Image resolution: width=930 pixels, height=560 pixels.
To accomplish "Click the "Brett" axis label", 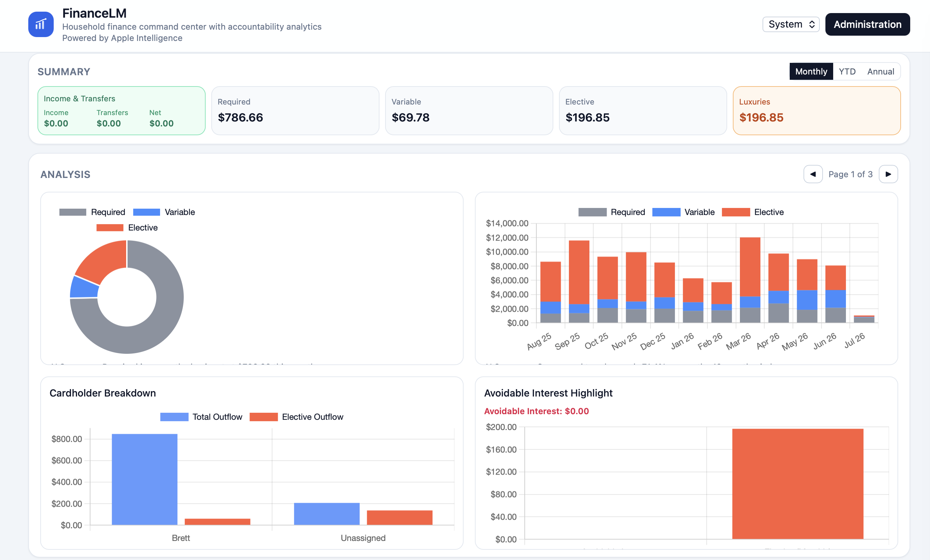I will pos(181,538).
